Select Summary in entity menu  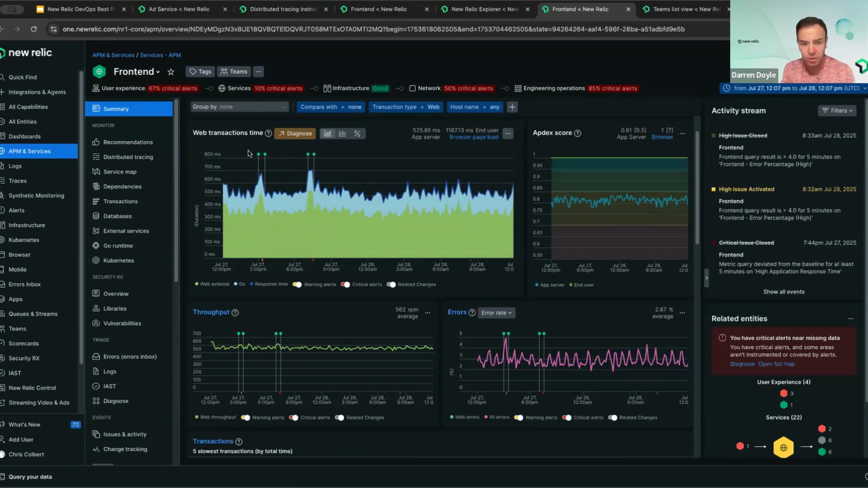pos(129,109)
